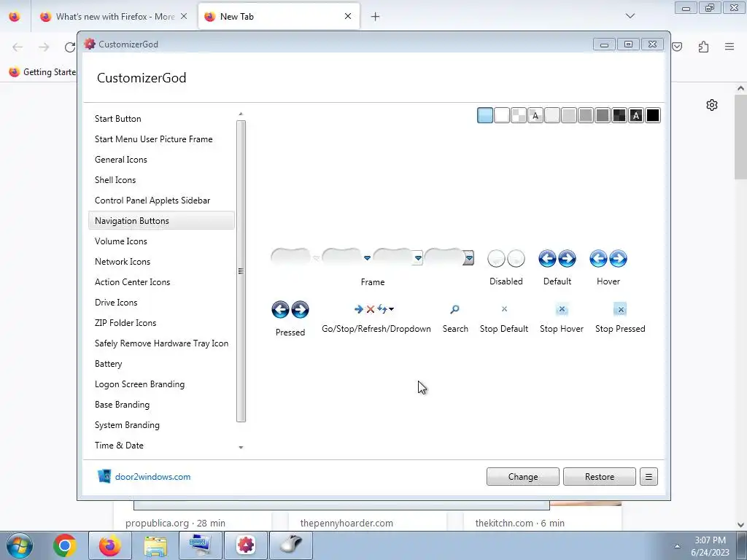Select the Stop Default icon
This screenshot has width=747, height=560.
[x=504, y=309]
